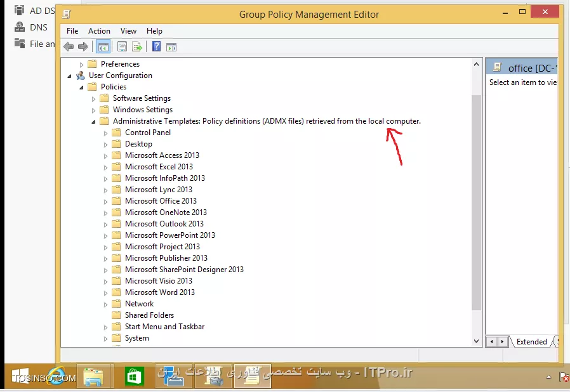Select the DNS entry in Server Manager
The image size is (570, 392).
point(38,27)
